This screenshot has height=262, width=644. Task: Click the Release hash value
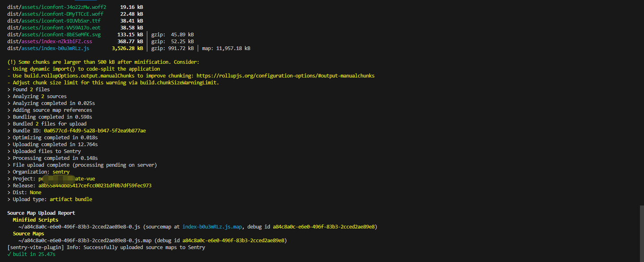coord(95,186)
